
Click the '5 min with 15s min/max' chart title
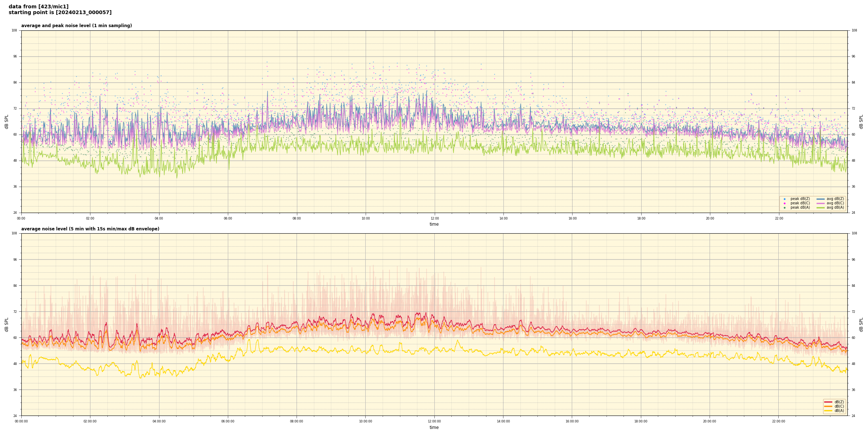90,229
